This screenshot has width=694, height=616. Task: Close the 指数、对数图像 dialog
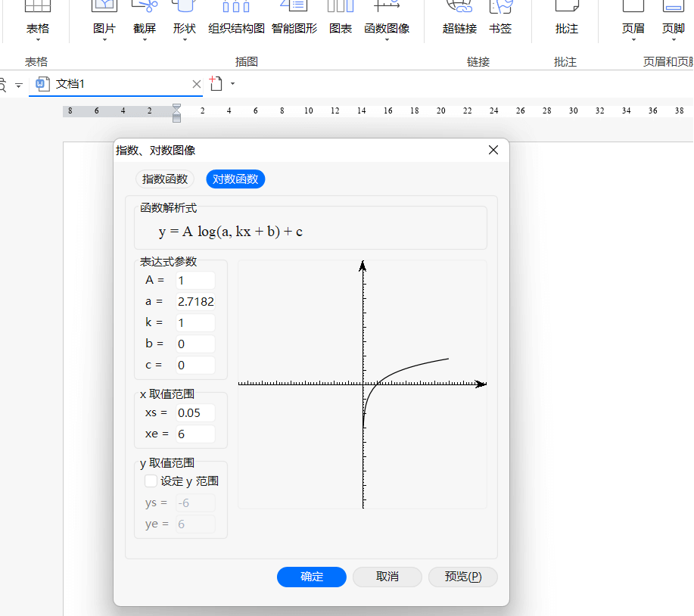click(x=493, y=150)
